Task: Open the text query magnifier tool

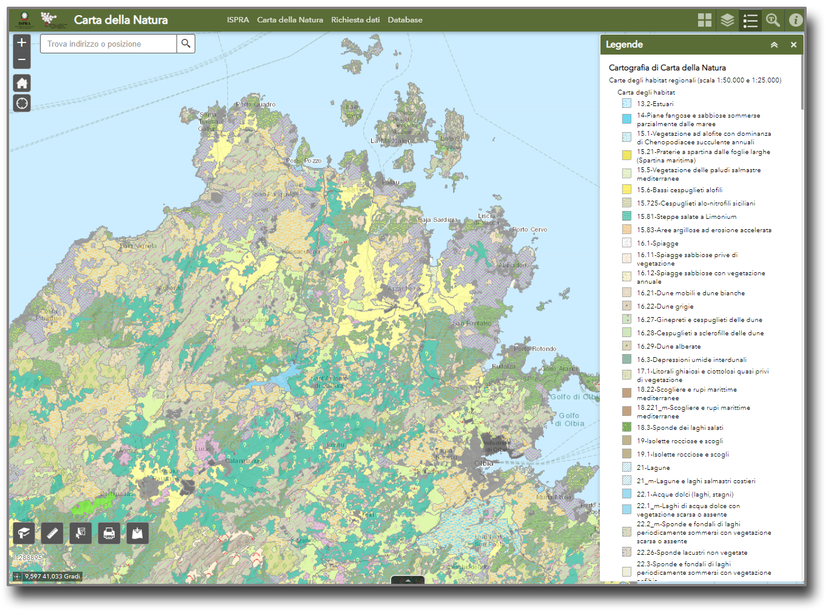Action: pyautogui.click(x=773, y=20)
